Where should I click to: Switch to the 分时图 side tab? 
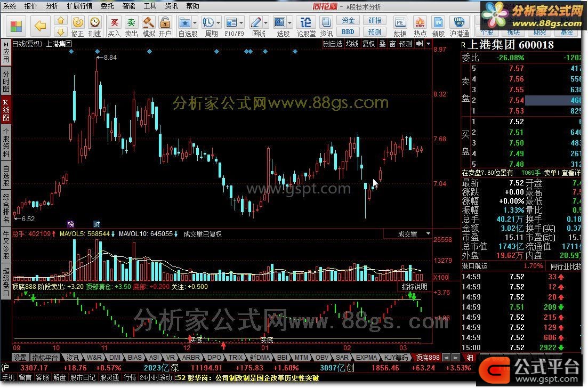point(6,80)
